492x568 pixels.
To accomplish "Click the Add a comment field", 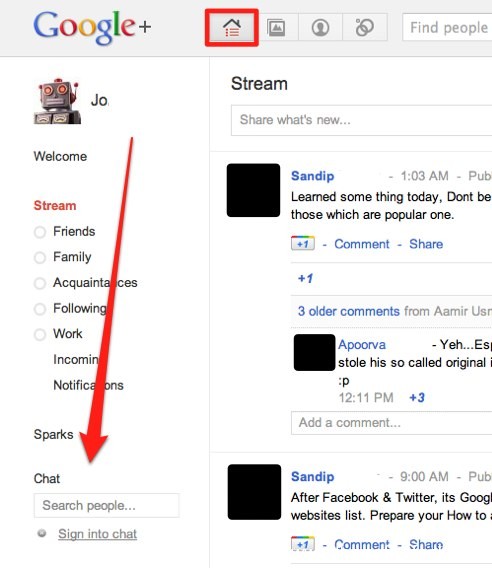I will (x=392, y=423).
